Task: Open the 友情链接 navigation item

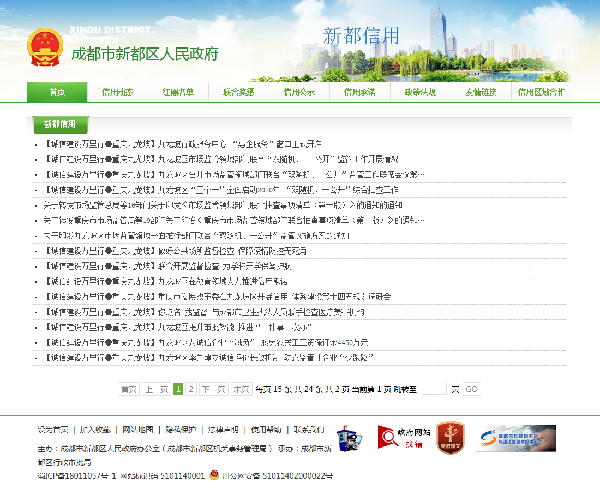Action: coord(481,92)
